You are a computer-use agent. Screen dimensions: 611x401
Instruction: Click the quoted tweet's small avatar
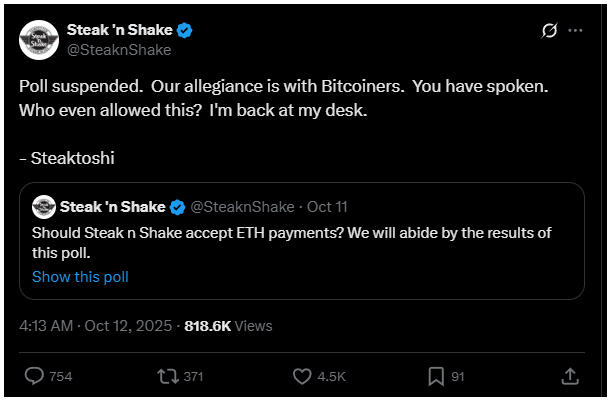(x=43, y=207)
